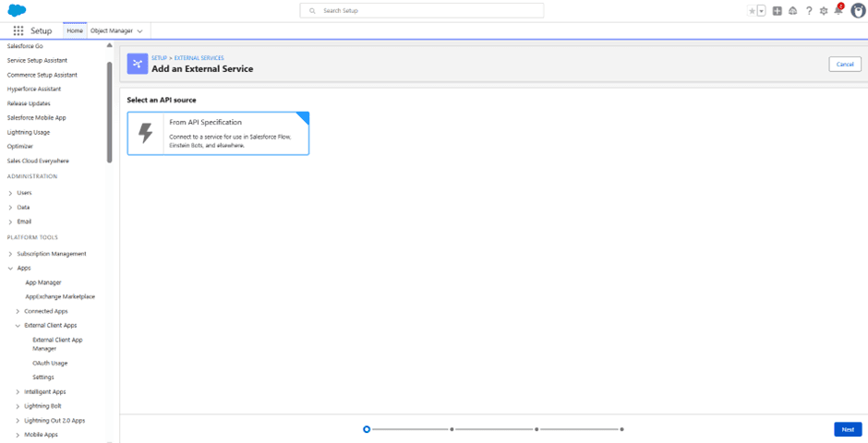Open the App Launcher grid icon
The width and height of the screenshot is (868, 443).
tap(18, 31)
